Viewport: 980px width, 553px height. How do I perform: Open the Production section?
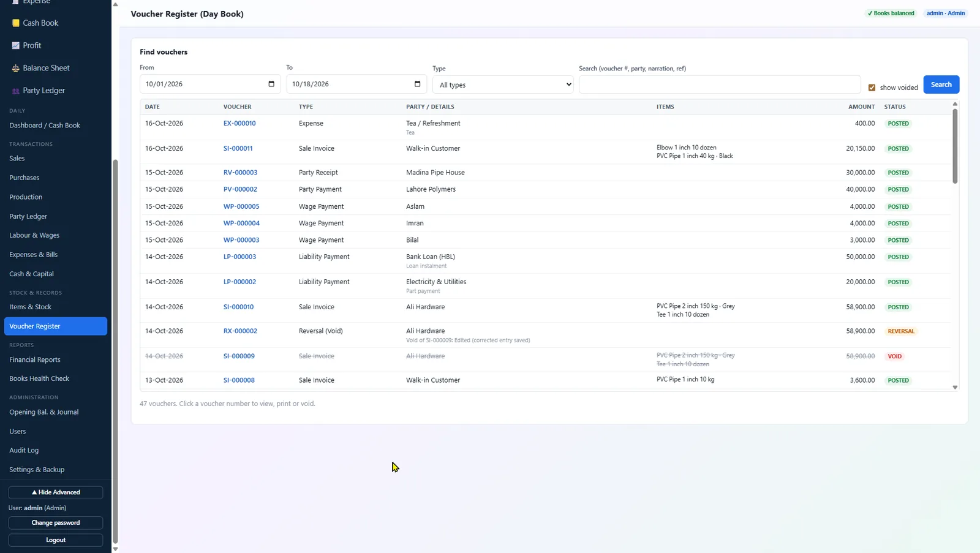tap(26, 197)
